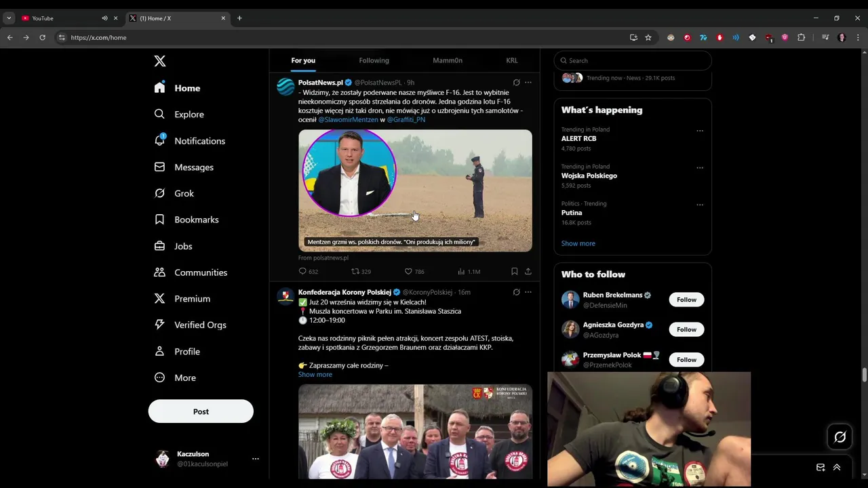
Task: Mute the YouTube tab audio
Action: [104, 18]
